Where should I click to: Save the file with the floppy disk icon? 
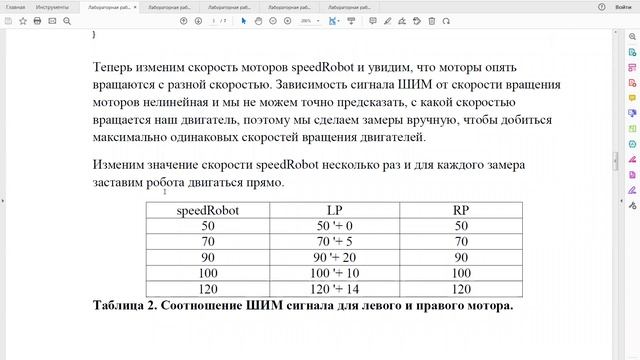coord(8,21)
